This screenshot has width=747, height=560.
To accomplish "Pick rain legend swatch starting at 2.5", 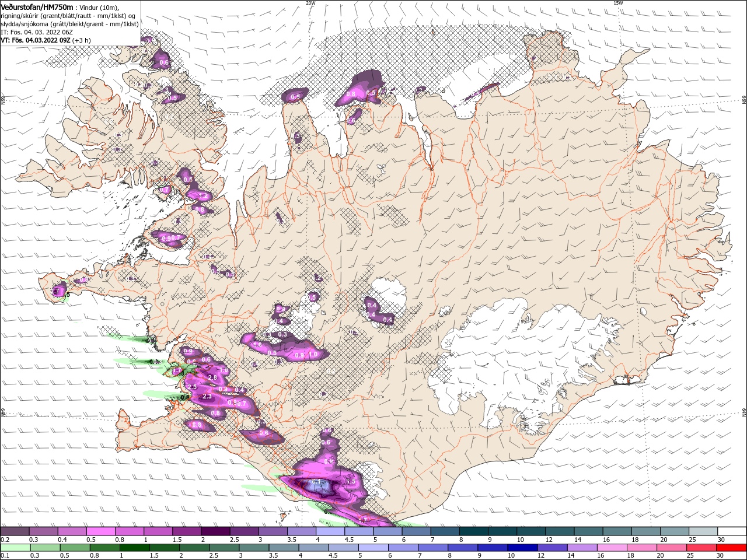I will pyautogui.click(x=224, y=548).
